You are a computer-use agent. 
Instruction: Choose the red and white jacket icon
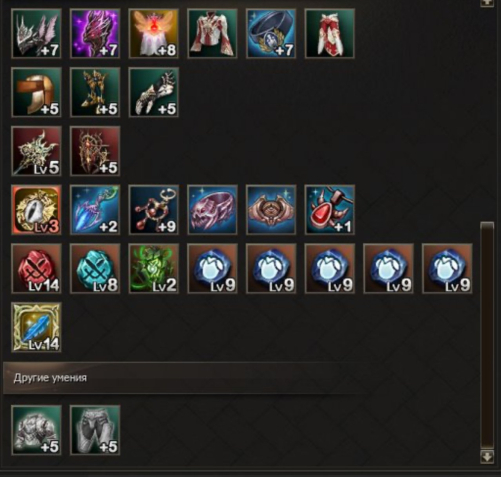coord(212,34)
